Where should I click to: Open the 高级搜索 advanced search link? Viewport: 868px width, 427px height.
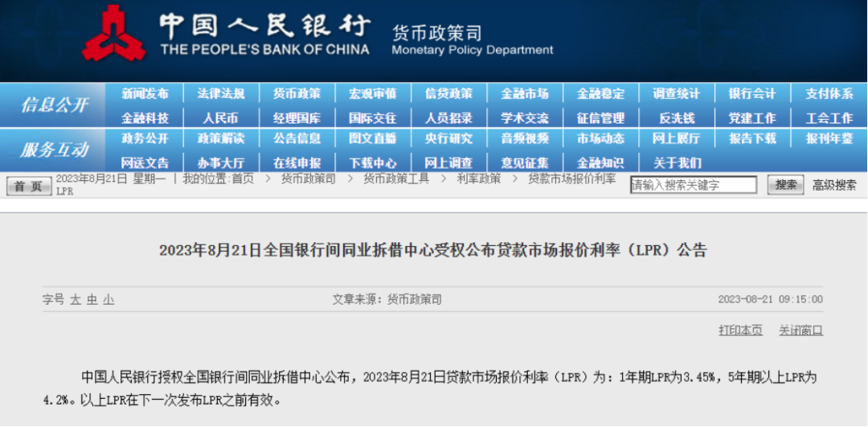pyautogui.click(x=834, y=185)
